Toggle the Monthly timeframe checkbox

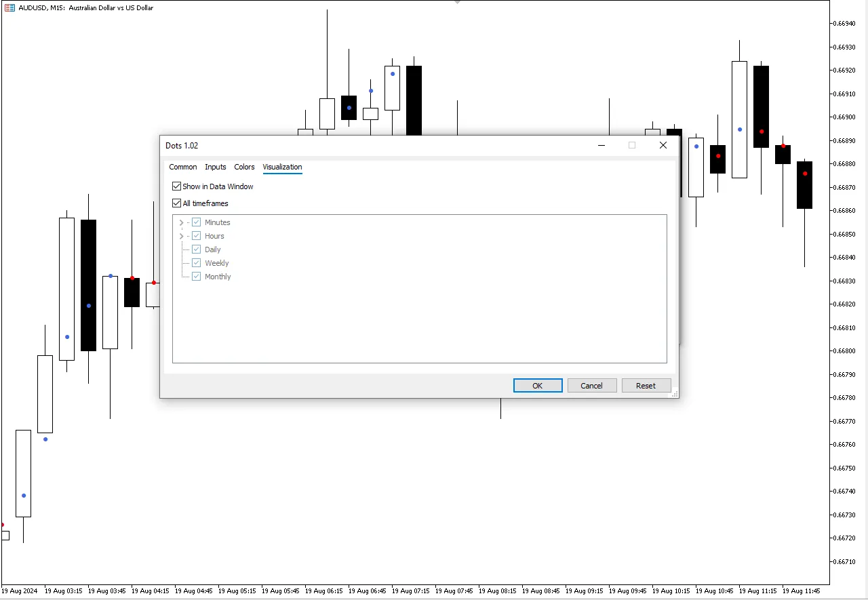(197, 277)
